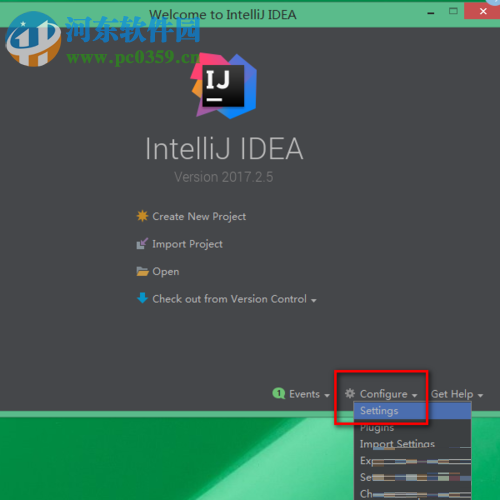This screenshot has height=500, width=500.
Task: Select Import Project
Action: [187, 244]
